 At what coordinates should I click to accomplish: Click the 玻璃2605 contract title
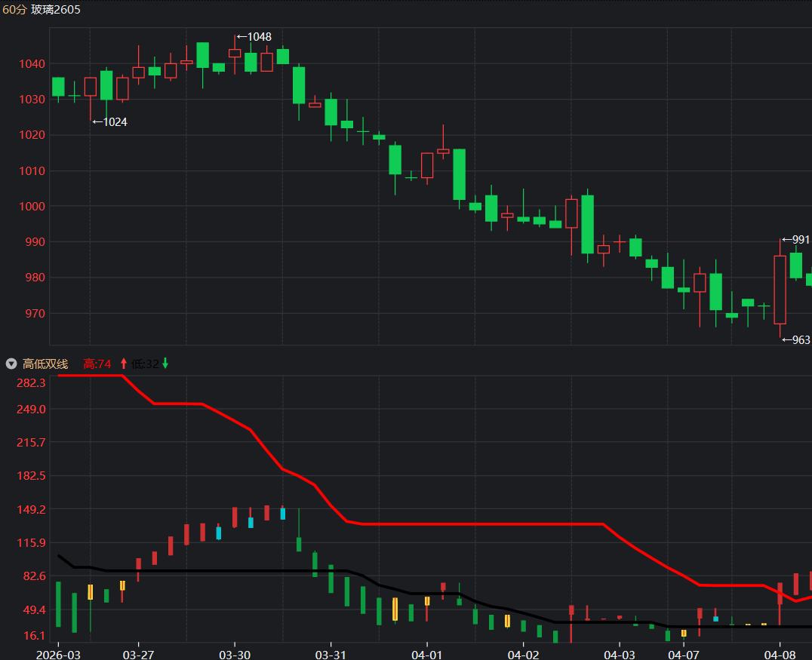click(55, 9)
